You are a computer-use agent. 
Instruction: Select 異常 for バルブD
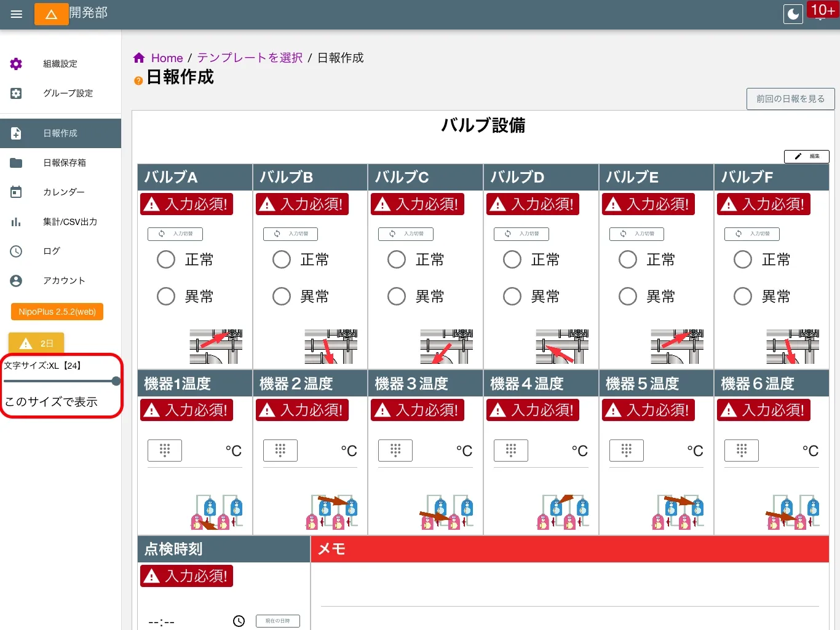coord(512,296)
